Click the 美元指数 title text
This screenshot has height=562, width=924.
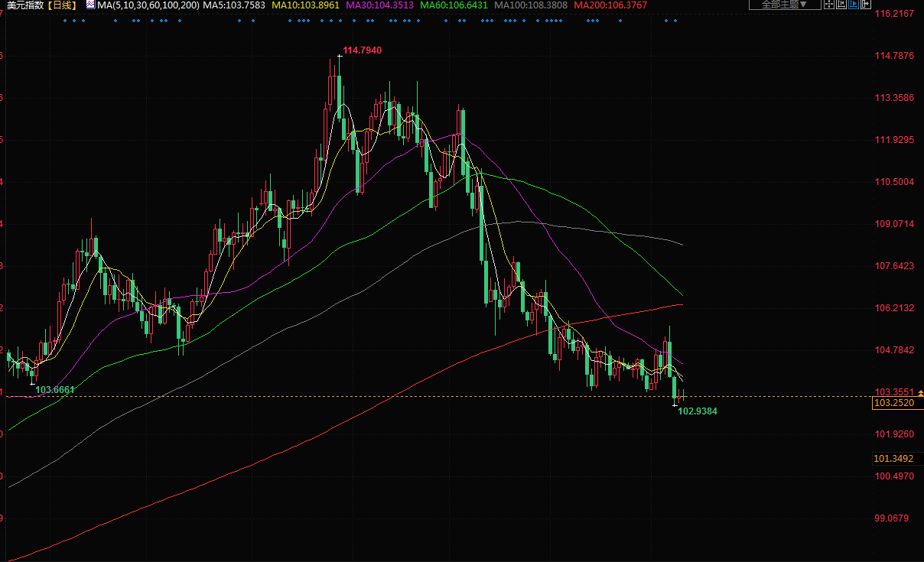tap(23, 5)
